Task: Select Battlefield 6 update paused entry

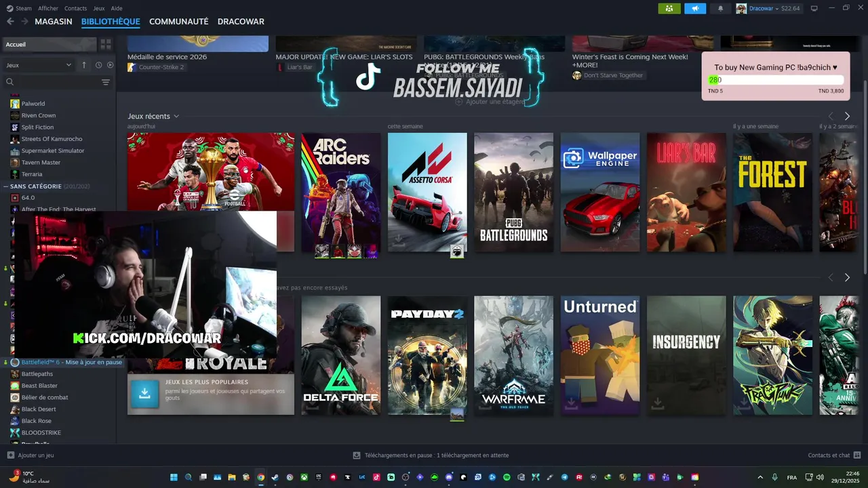Action: coord(66,363)
